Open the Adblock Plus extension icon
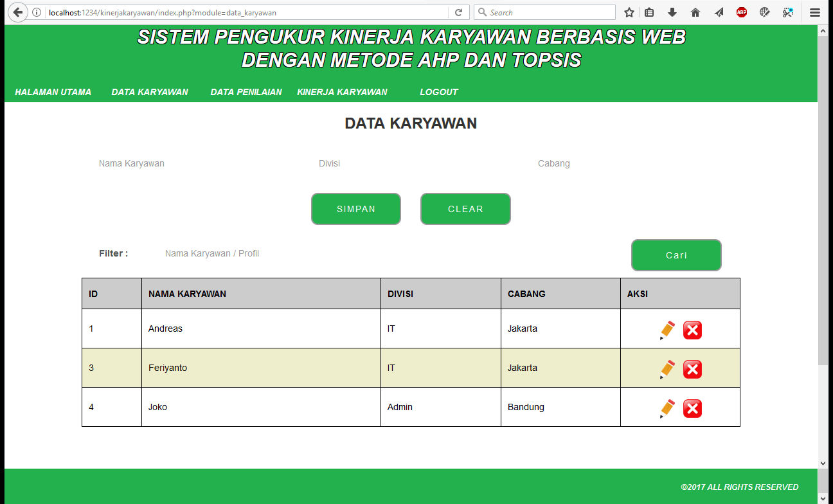 click(741, 12)
